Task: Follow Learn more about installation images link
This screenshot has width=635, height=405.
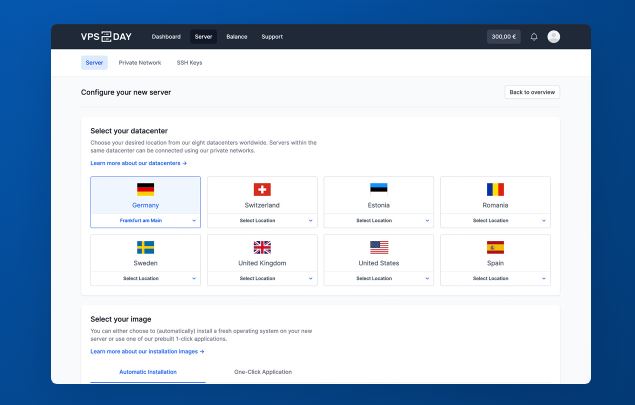Action: [147, 352]
